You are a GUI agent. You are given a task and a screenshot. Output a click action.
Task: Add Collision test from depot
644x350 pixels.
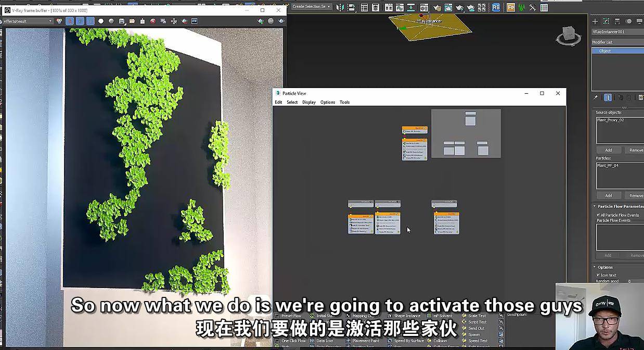pos(436,341)
